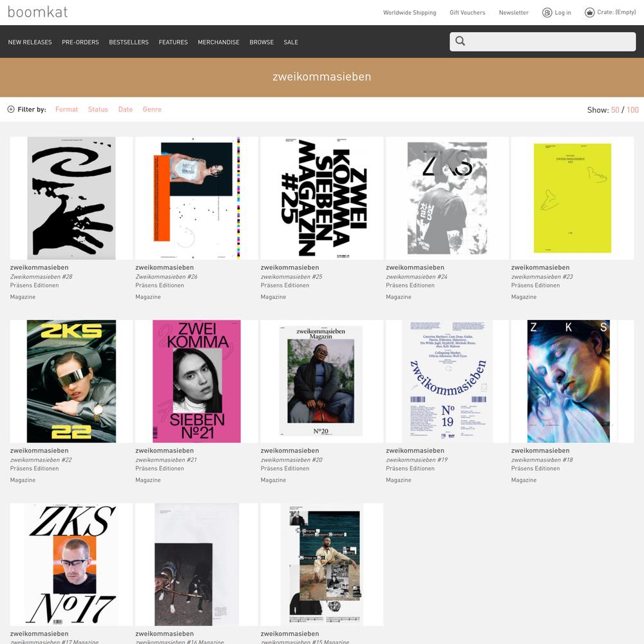Open ZKS No17 cover thumbnail

(x=71, y=564)
